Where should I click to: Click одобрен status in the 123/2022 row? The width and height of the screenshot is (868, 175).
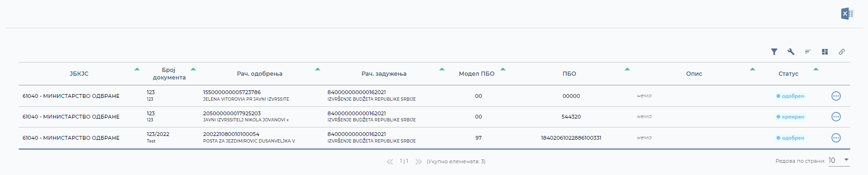(790, 138)
